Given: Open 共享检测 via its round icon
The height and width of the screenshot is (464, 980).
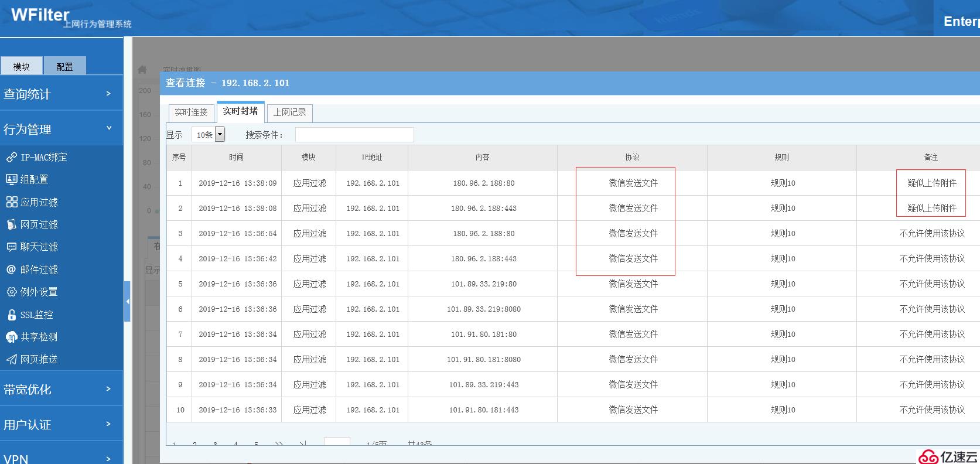Looking at the screenshot, I should point(11,337).
